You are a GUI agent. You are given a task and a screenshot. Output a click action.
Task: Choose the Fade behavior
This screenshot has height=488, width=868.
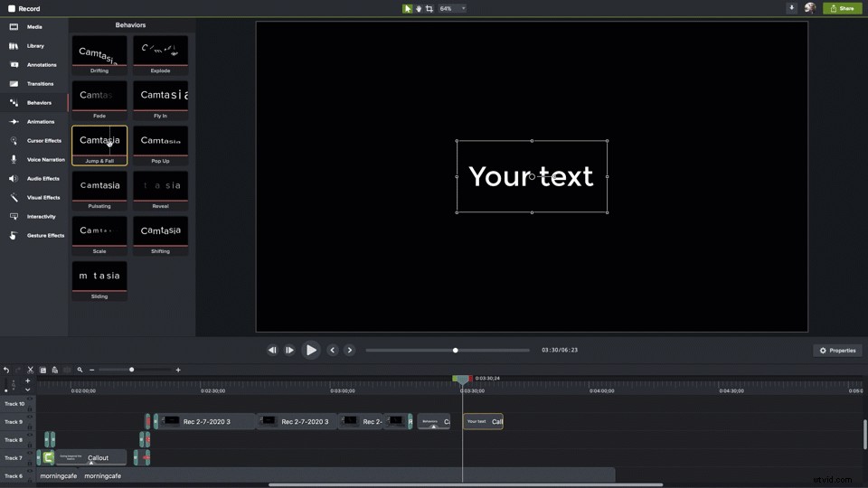99,100
